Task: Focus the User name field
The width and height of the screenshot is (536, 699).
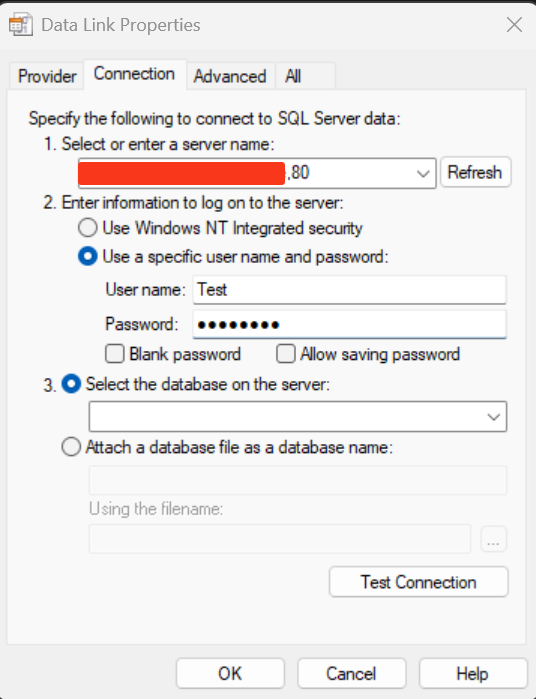Action: click(x=349, y=290)
